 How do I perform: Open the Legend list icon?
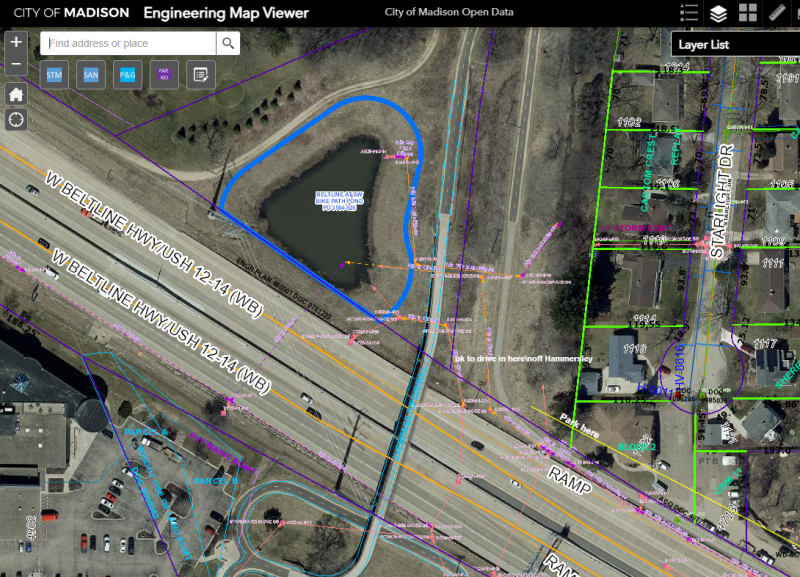click(689, 13)
